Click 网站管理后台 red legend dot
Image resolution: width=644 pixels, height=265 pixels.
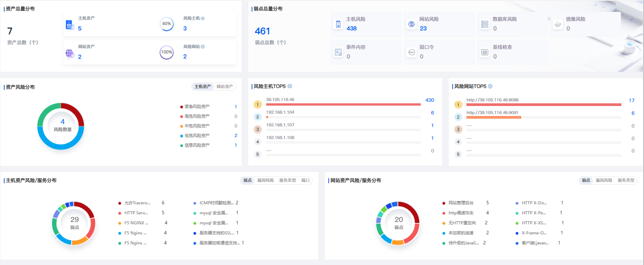(444, 203)
